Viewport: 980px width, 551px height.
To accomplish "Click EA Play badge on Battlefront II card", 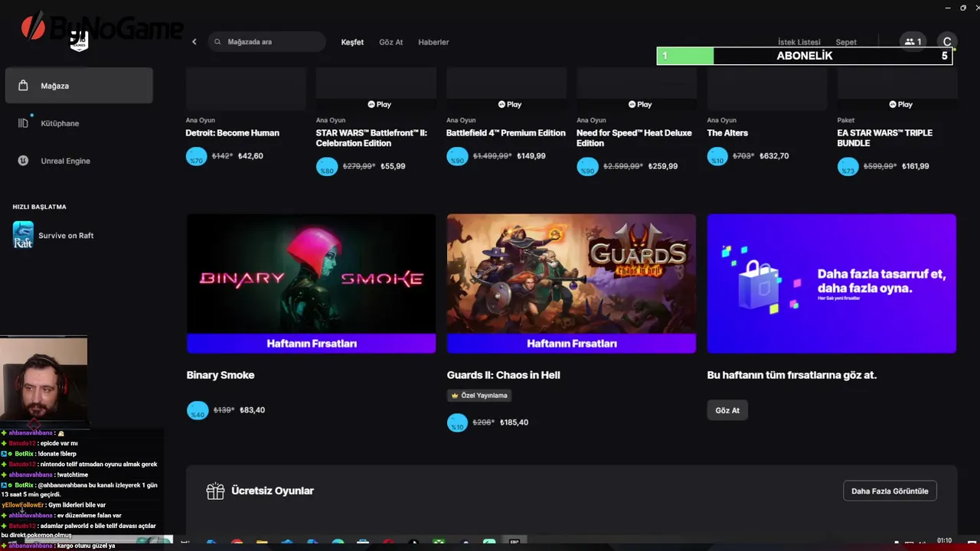I will [x=379, y=104].
